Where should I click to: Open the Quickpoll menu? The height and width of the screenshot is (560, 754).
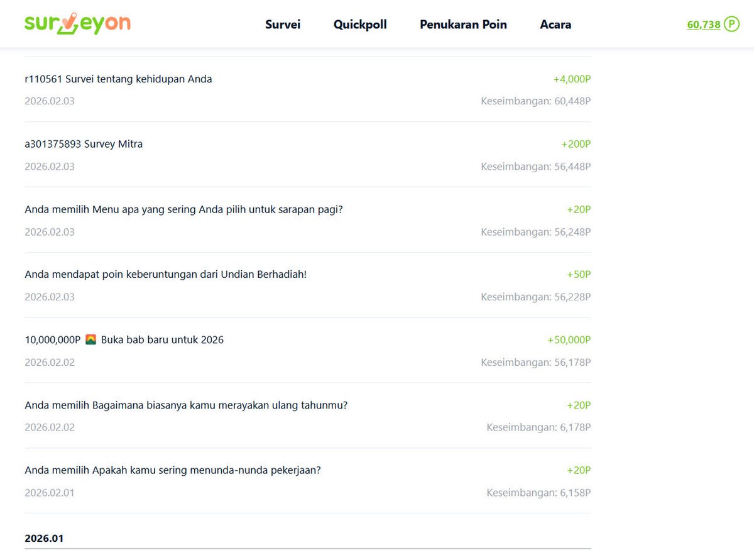360,25
